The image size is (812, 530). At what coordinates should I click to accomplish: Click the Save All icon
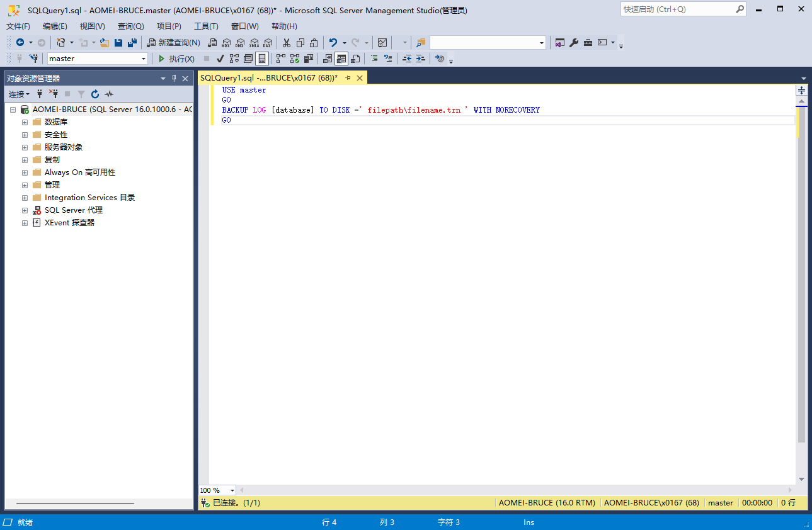[132, 43]
